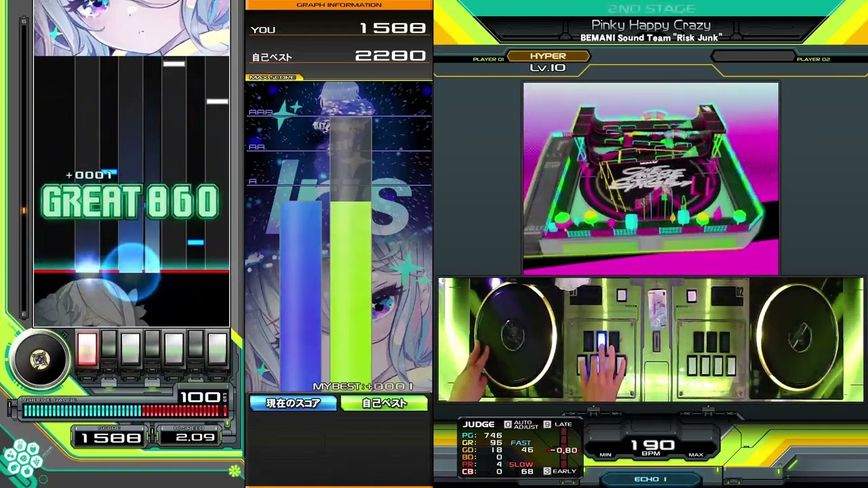Click the MYBEST:+0001 text

click(363, 386)
